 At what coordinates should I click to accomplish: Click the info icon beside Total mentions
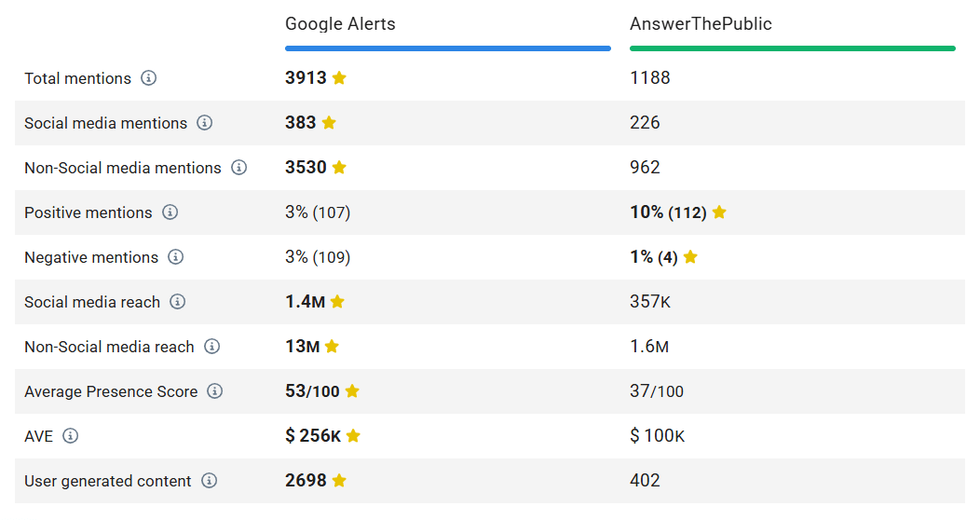(148, 78)
